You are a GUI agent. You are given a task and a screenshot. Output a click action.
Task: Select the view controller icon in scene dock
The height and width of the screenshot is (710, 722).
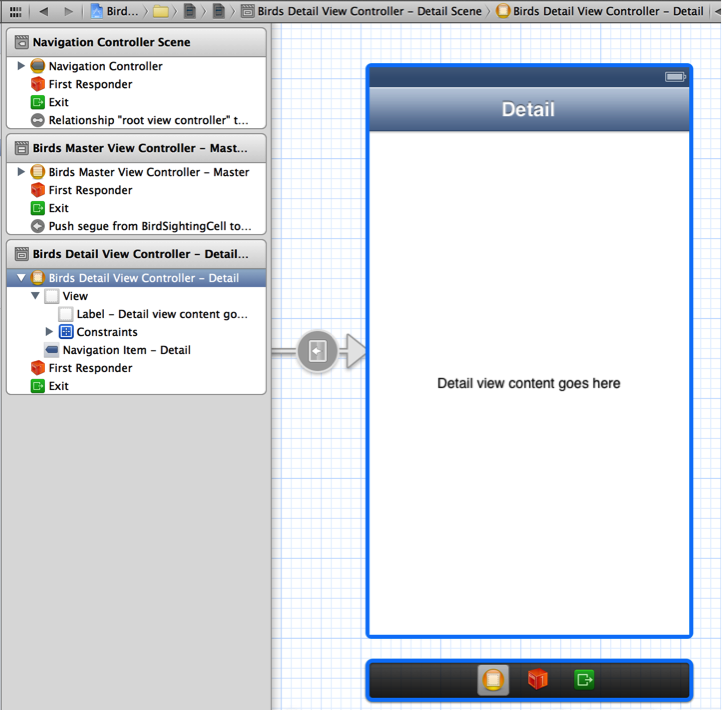click(492, 680)
